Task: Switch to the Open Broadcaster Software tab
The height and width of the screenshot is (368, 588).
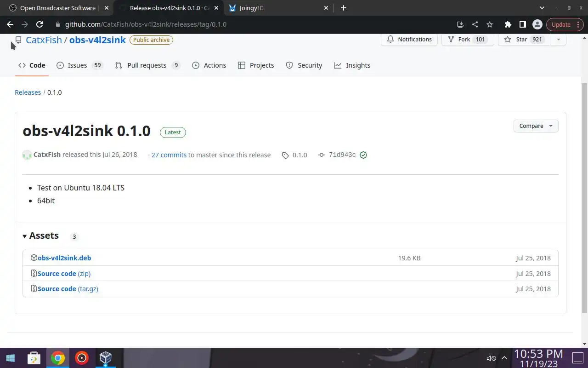Action: (x=57, y=8)
